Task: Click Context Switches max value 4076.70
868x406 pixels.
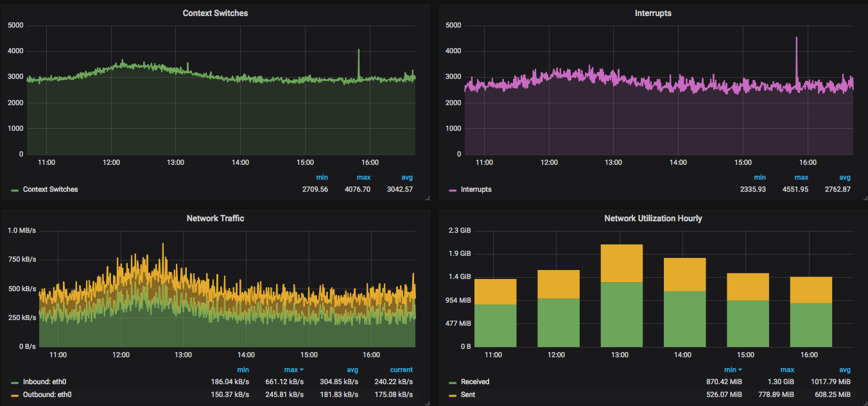Action: [358, 189]
